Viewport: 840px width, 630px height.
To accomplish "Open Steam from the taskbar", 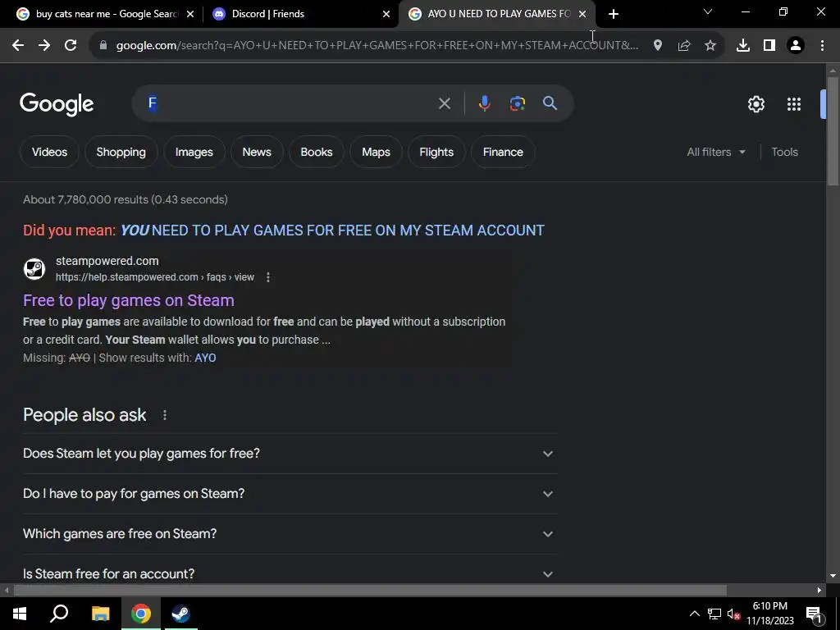I will [x=180, y=614].
